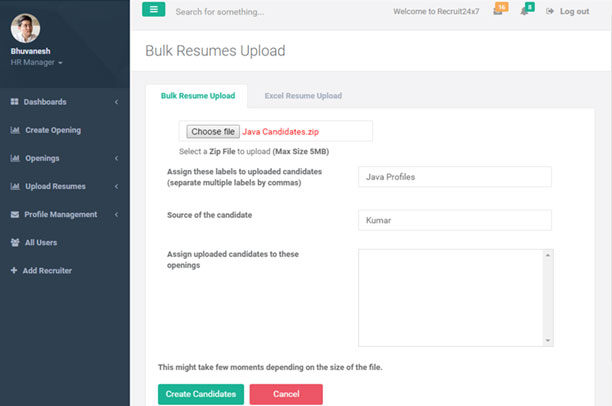Click the Source of the candidate field
Image resolution: width=612 pixels, height=406 pixels.
click(455, 220)
